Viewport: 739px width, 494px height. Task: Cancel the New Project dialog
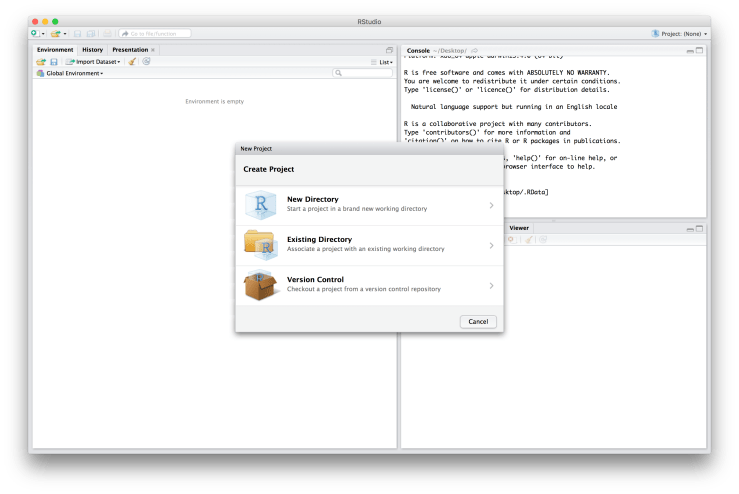pyautogui.click(x=478, y=321)
